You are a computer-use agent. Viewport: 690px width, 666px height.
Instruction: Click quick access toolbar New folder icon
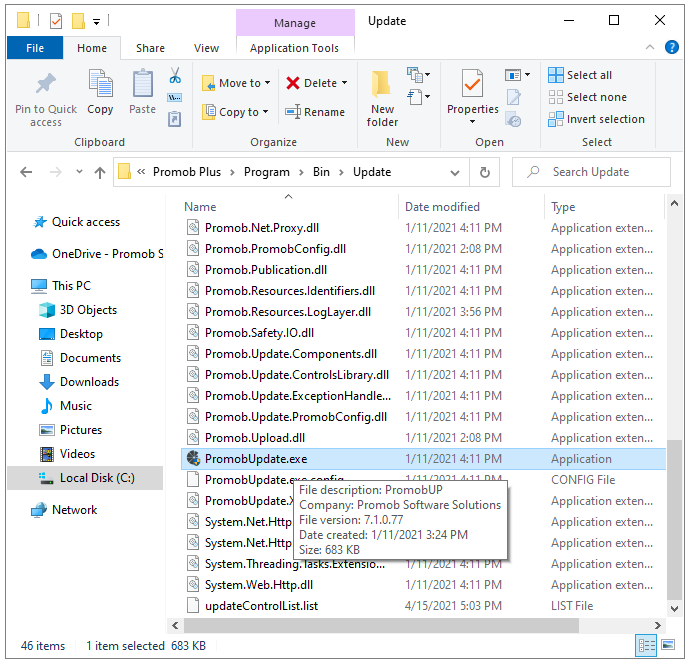pos(78,21)
